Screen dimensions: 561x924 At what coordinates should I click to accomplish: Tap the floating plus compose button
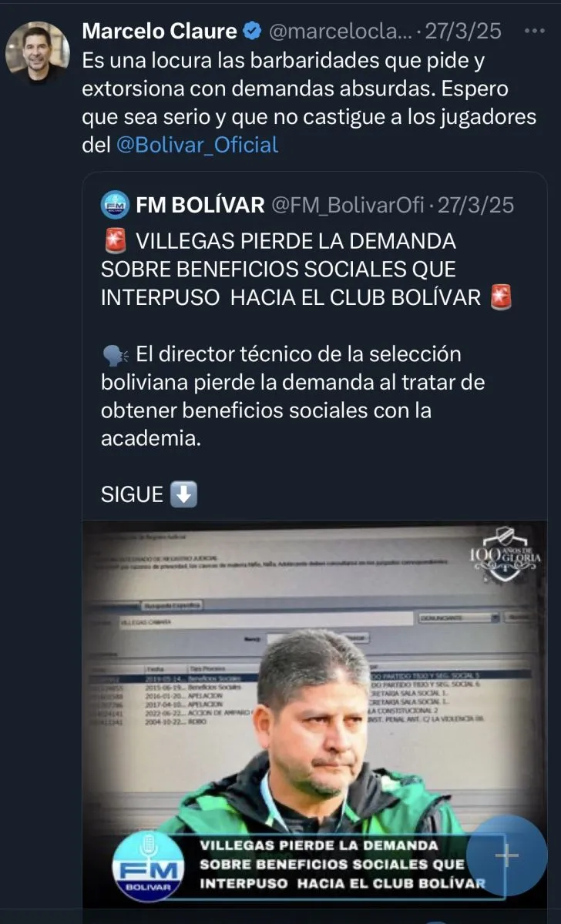(507, 855)
